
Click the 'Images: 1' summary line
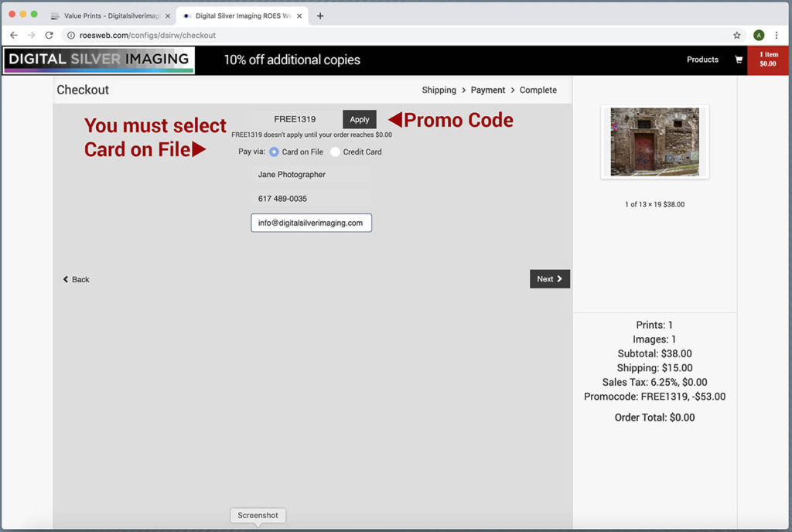654,339
